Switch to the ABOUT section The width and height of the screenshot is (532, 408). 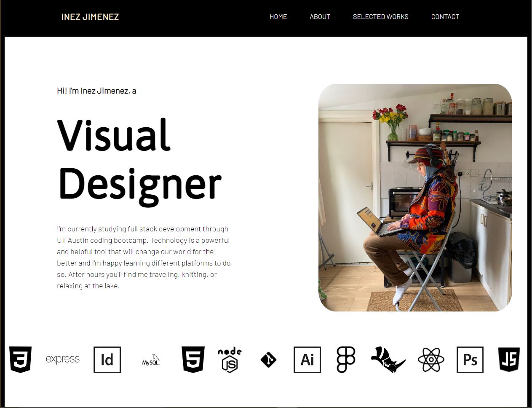click(x=320, y=17)
